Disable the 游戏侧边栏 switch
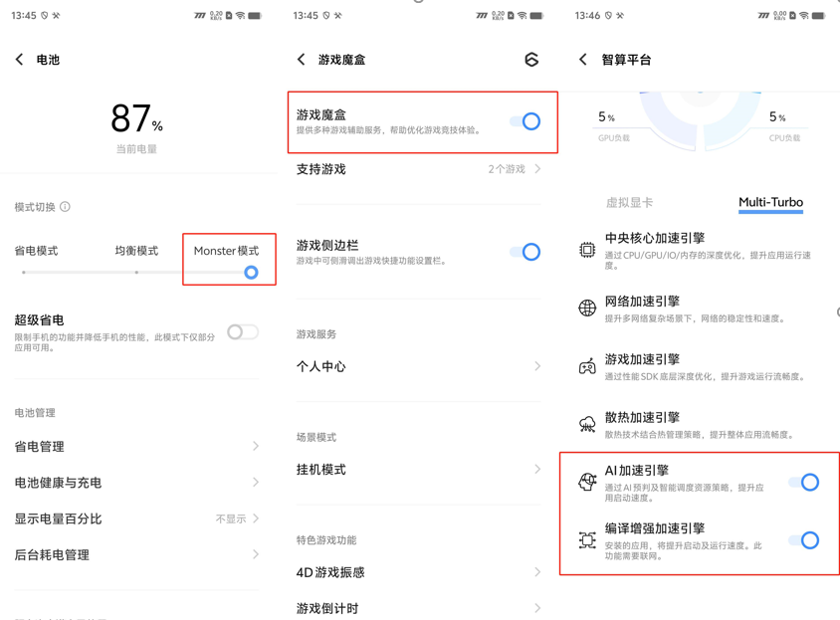This screenshot has width=840, height=620. [x=525, y=252]
